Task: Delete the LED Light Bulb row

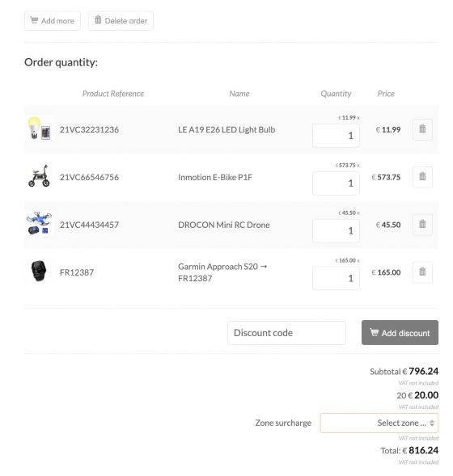Action: coord(422,129)
